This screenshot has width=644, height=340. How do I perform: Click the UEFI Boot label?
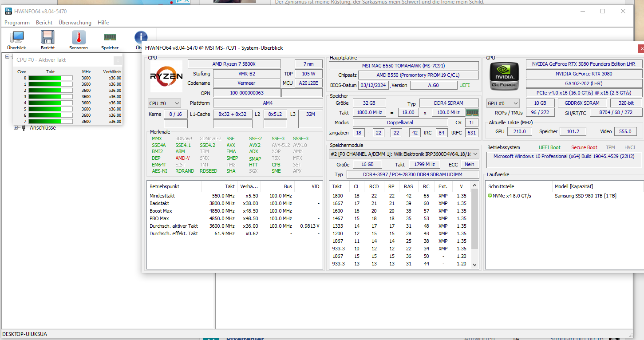coord(549,147)
